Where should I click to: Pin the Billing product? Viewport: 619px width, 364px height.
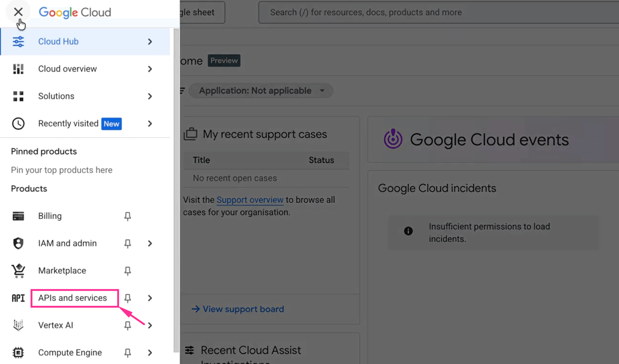pos(128,216)
